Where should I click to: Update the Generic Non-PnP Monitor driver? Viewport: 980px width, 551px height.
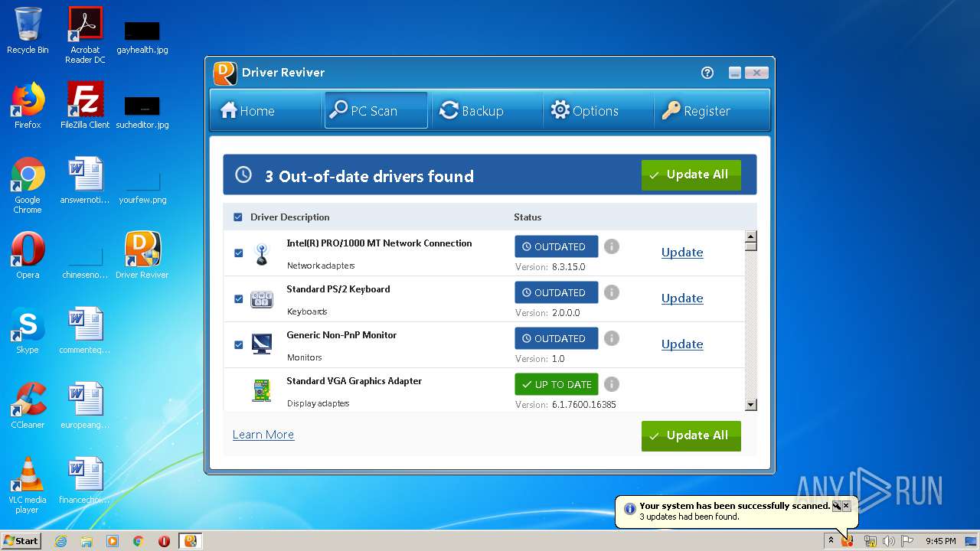[682, 344]
